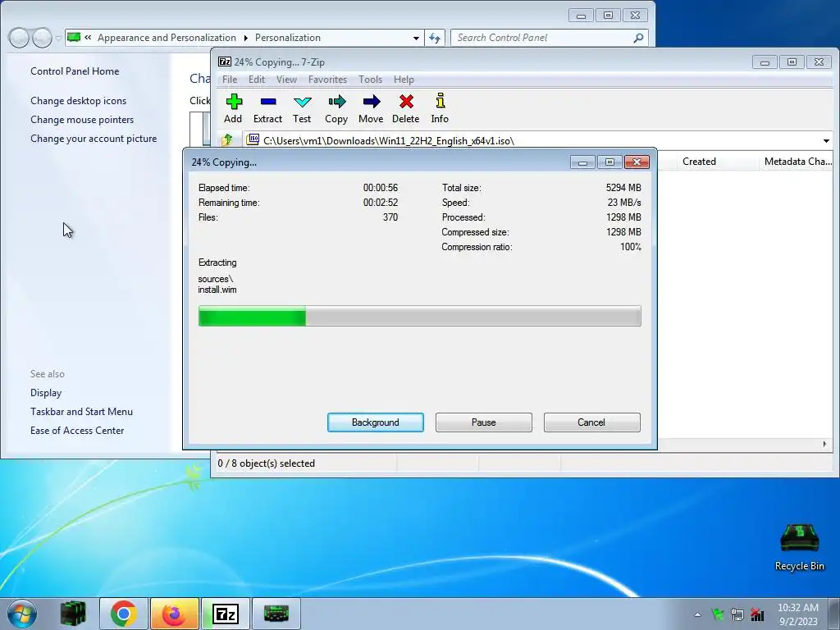Open Control Panel Home link
The width and height of the screenshot is (840, 630).
pos(75,71)
